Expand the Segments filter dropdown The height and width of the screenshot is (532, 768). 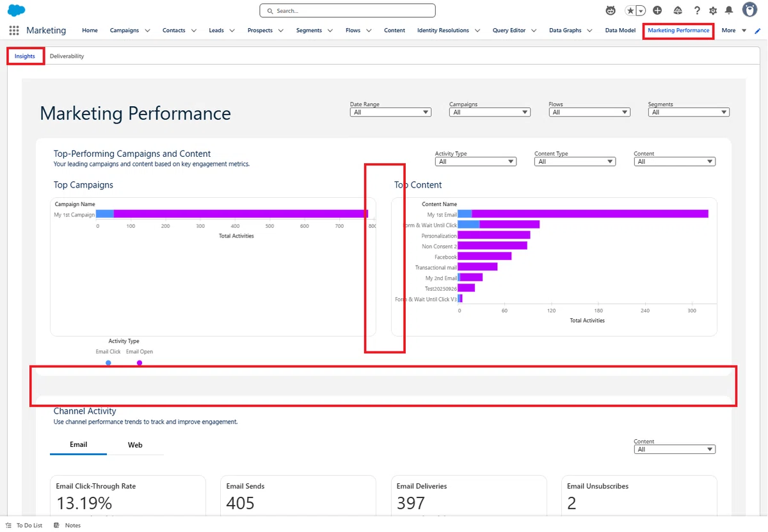click(x=689, y=112)
